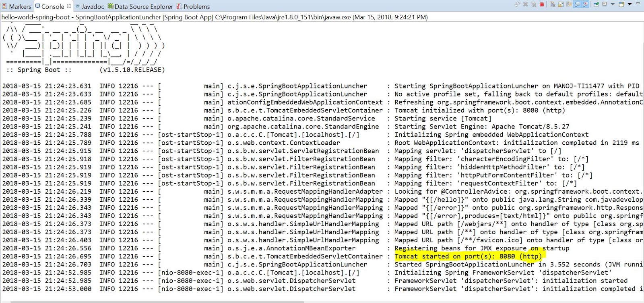
Task: Switch to the Problems tab
Action: pos(193,6)
